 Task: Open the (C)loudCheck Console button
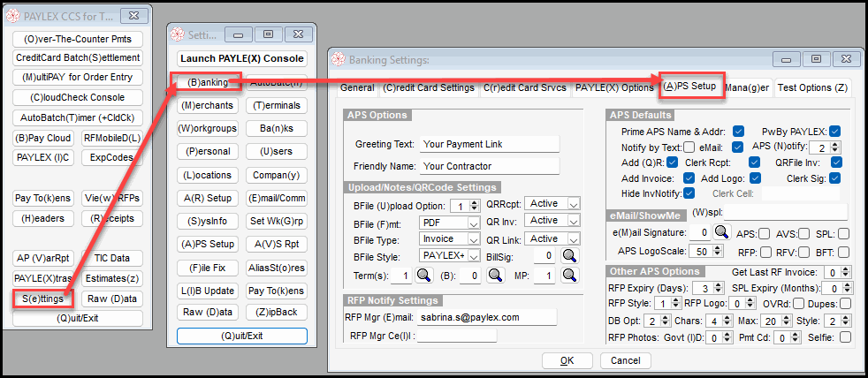click(x=78, y=97)
